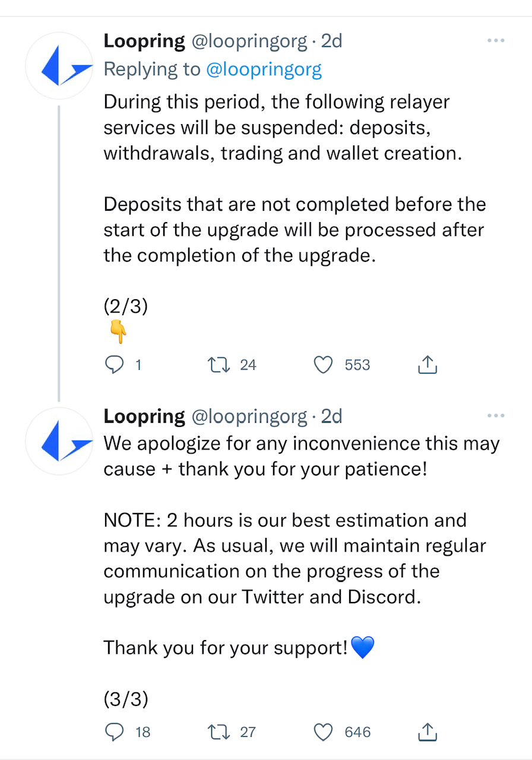Click Loopring avatar on the second tweet
This screenshot has width=532, height=760.
[59, 441]
